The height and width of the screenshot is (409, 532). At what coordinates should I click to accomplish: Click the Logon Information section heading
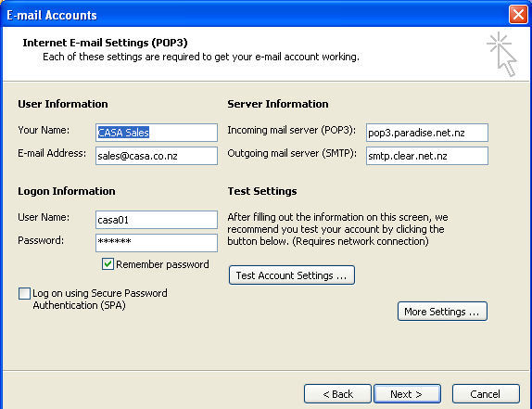point(67,191)
